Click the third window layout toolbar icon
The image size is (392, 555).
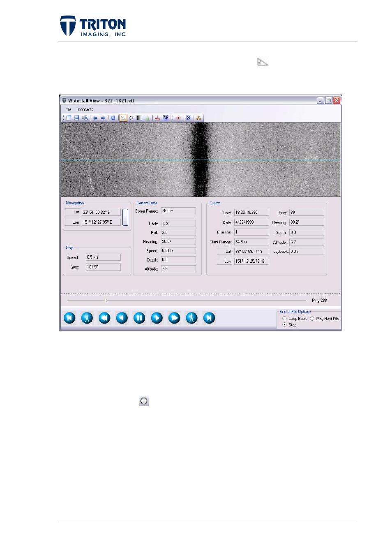click(85, 118)
